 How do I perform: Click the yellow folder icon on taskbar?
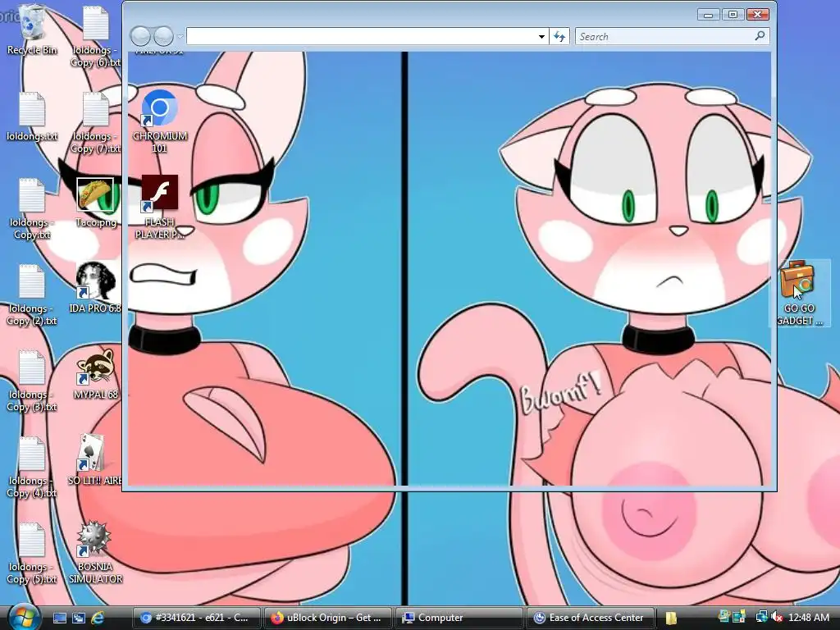pyautogui.click(x=672, y=618)
